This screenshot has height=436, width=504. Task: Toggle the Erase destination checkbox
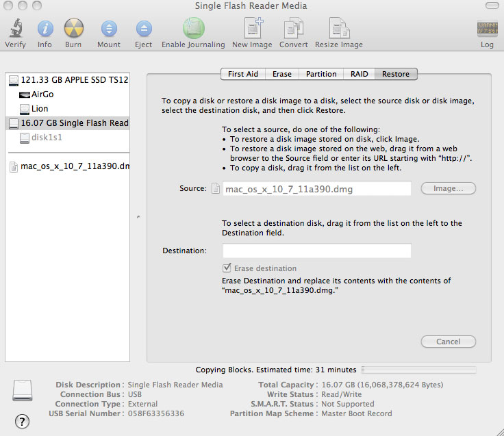pyautogui.click(x=227, y=268)
